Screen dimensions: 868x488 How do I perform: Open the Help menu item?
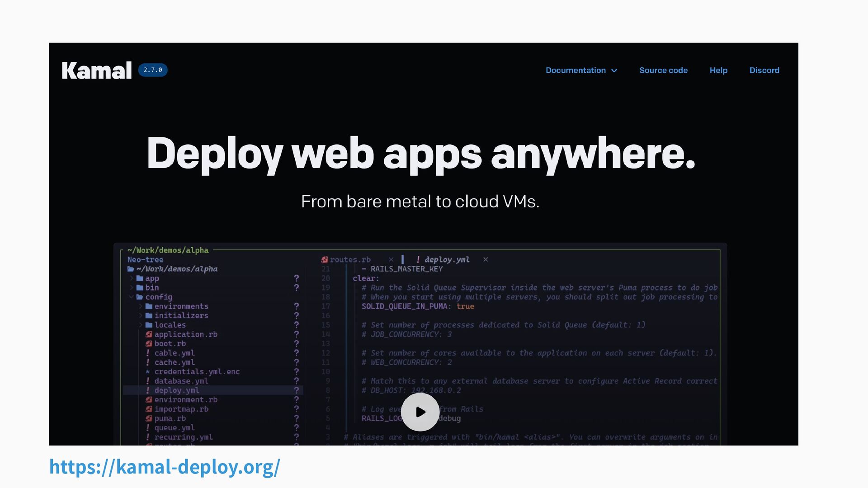(718, 70)
